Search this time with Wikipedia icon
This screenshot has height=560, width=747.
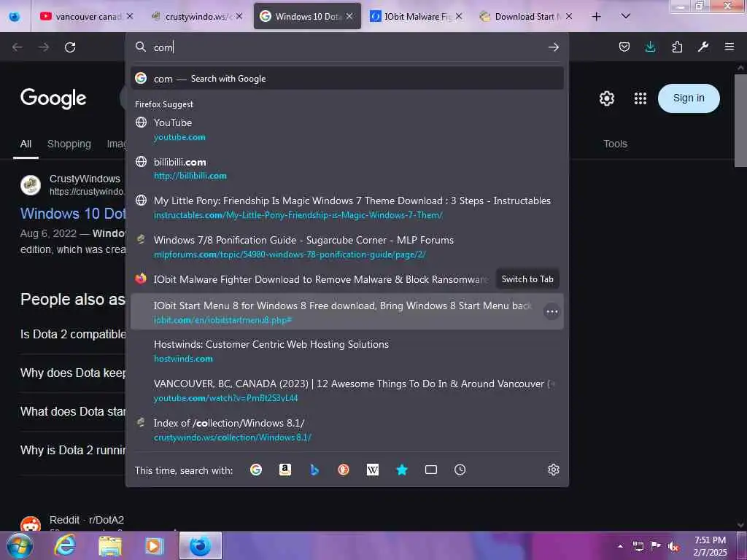pos(373,470)
